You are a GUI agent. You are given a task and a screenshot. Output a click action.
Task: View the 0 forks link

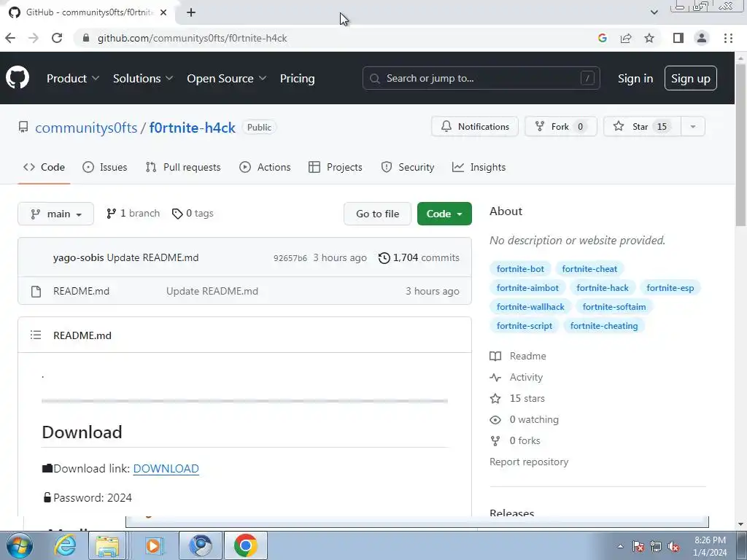[x=515, y=440]
